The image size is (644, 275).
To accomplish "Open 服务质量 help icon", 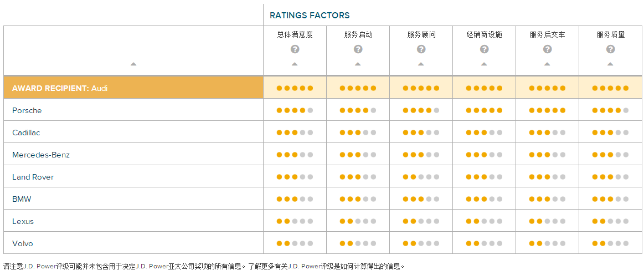I will click(x=610, y=49).
